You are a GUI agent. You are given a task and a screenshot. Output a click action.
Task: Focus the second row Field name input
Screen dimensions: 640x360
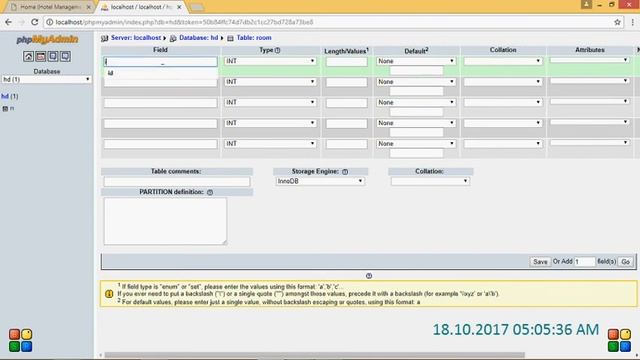point(160,82)
